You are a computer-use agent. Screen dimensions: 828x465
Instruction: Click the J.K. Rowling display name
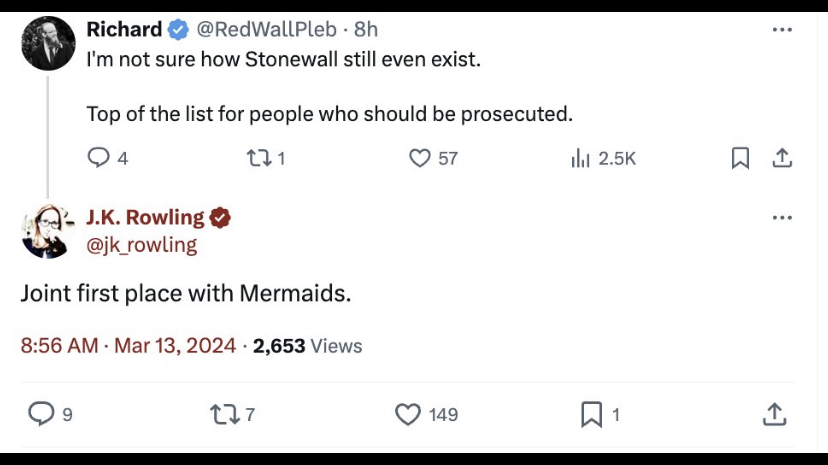(x=145, y=217)
